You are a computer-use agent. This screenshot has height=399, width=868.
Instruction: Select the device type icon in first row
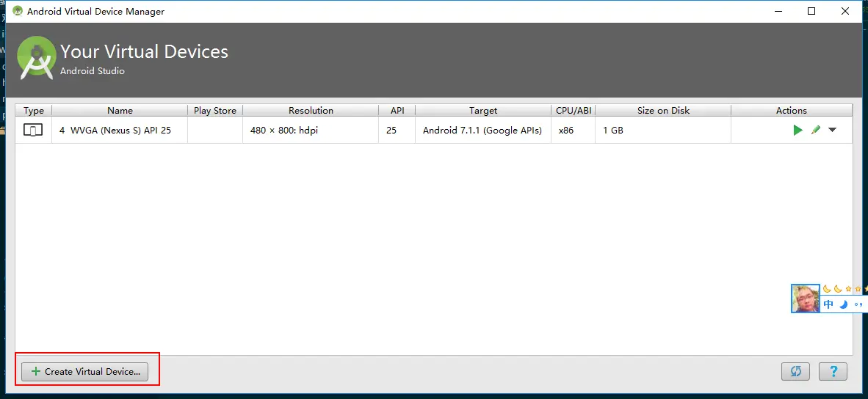(x=33, y=131)
